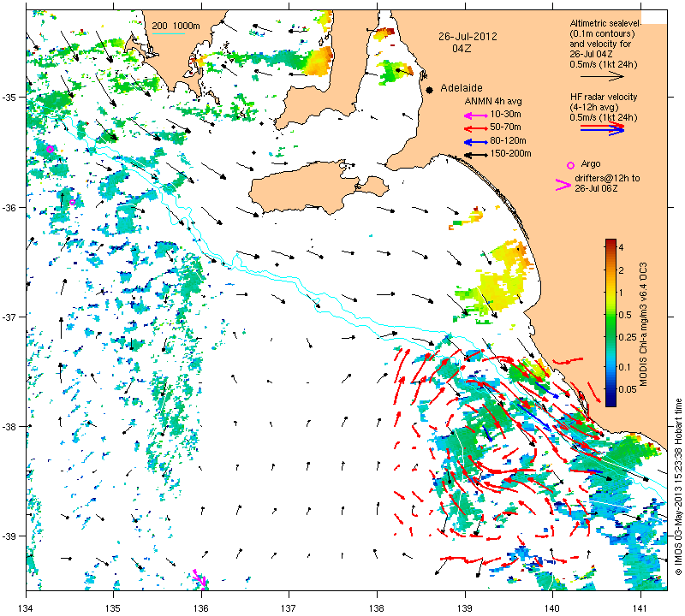Click the '139' longitude axis label
685x616 pixels.
(465, 607)
